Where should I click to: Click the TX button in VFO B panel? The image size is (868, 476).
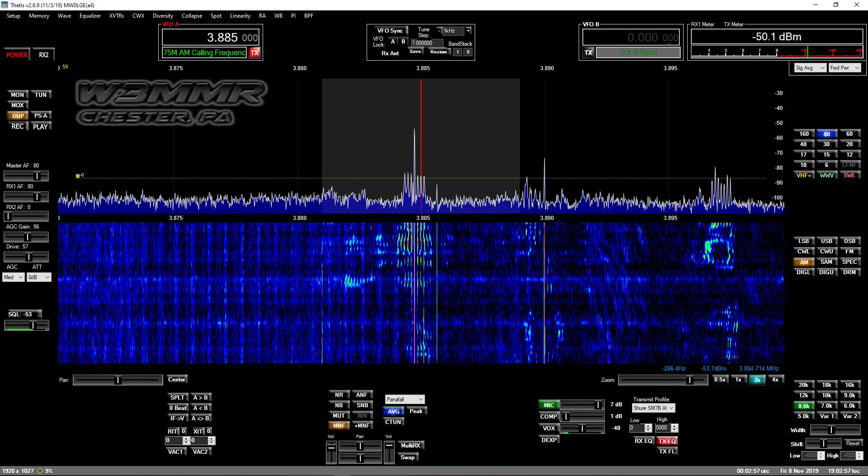[588, 52]
